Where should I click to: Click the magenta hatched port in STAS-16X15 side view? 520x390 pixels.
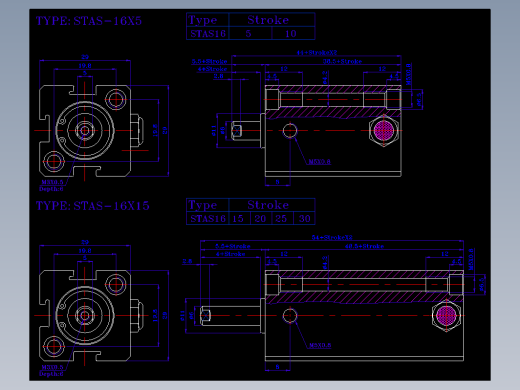(446, 315)
